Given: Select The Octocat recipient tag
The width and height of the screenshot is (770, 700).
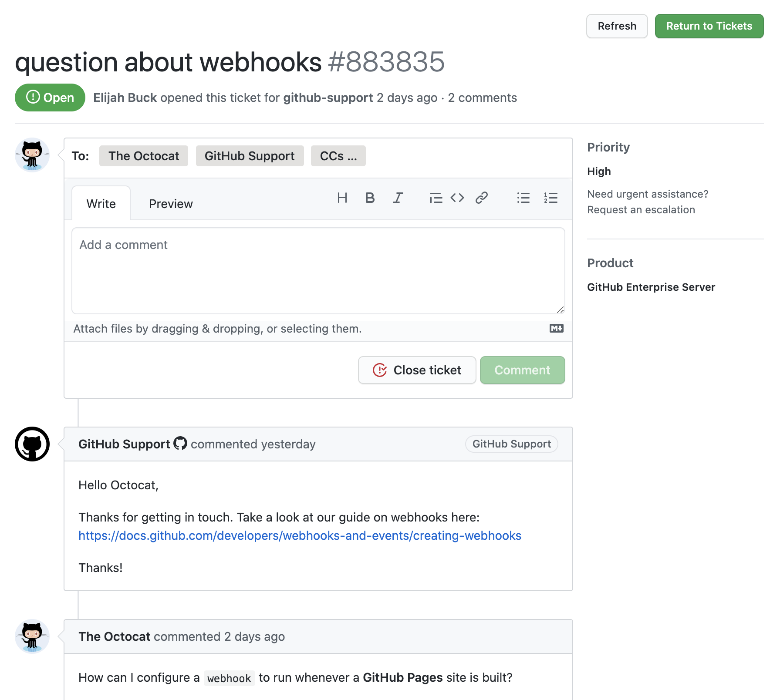Looking at the screenshot, I should [x=144, y=156].
